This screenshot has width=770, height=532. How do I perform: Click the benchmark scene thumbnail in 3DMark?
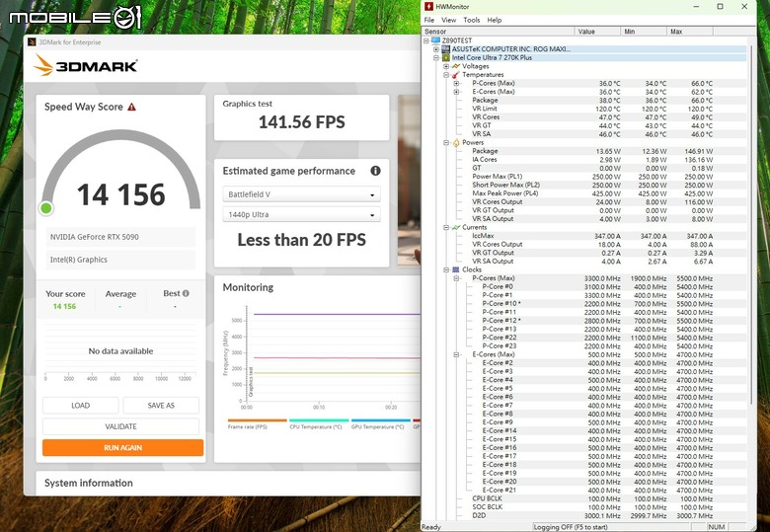[x=409, y=181]
